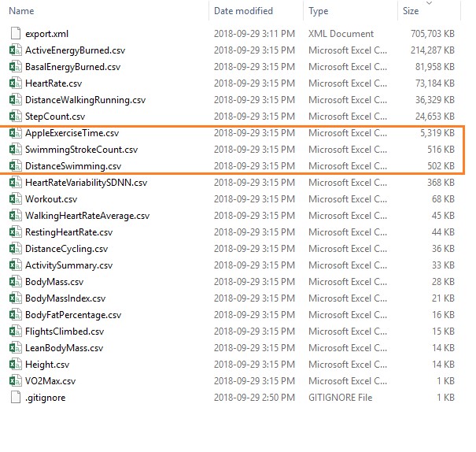The width and height of the screenshot is (476, 452).
Task: Select the file name export.xml
Action: [46, 34]
